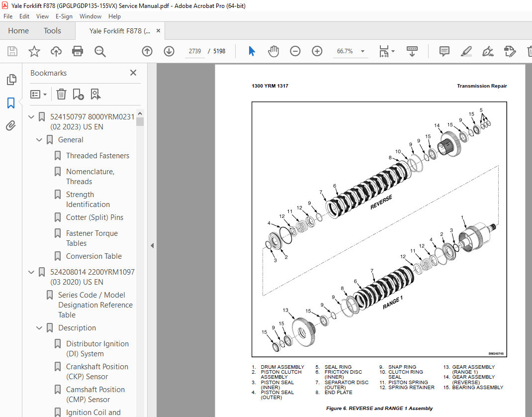This screenshot has height=417, width=532.
Task: Collapse the Description bookmark group
Action: (x=39, y=328)
